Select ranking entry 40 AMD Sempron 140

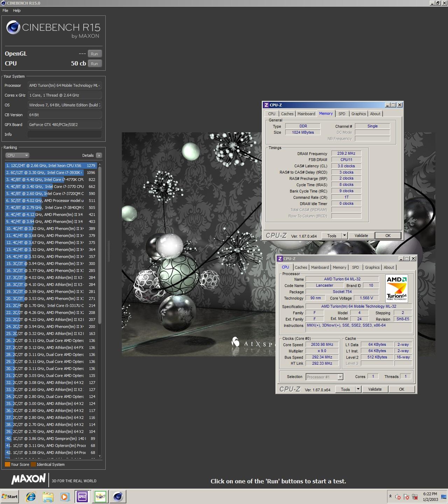[51, 439]
